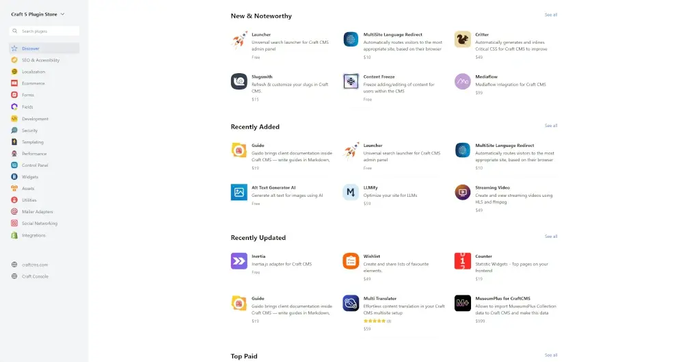Open MuseumPlus for CraftCMS plugin icon

click(462, 303)
